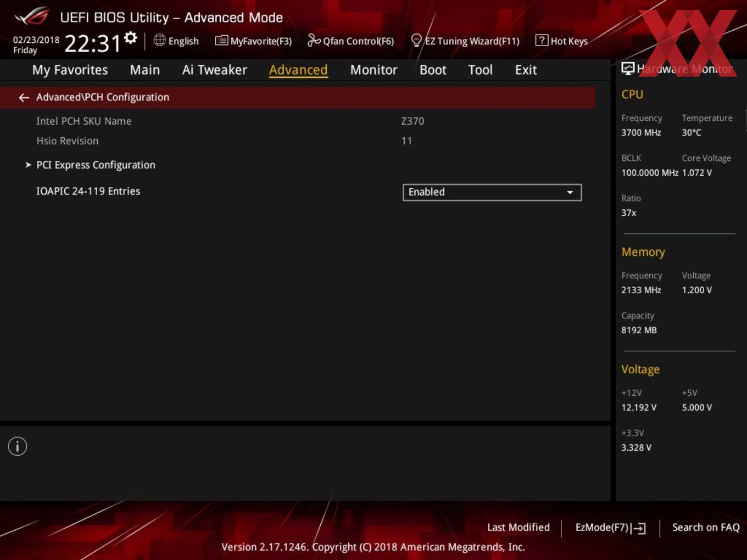Screen dimensions: 747x560
Task: Click the 5.000 V reading
Action: coord(697,407)
